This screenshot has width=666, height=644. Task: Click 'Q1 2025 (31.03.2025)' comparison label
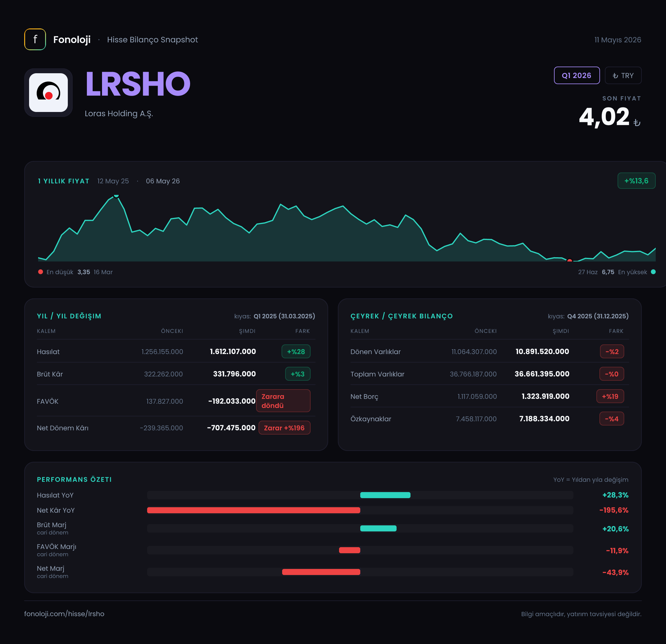(x=284, y=316)
